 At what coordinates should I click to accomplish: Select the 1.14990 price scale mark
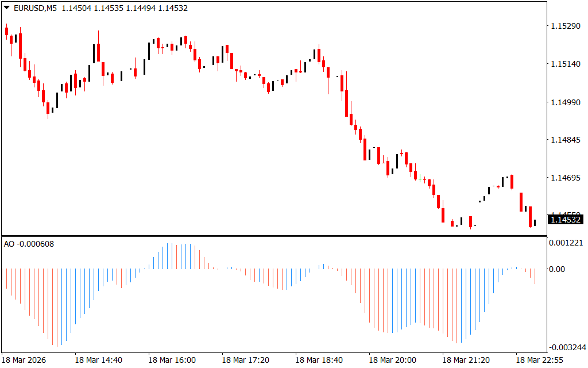pyautogui.click(x=565, y=102)
